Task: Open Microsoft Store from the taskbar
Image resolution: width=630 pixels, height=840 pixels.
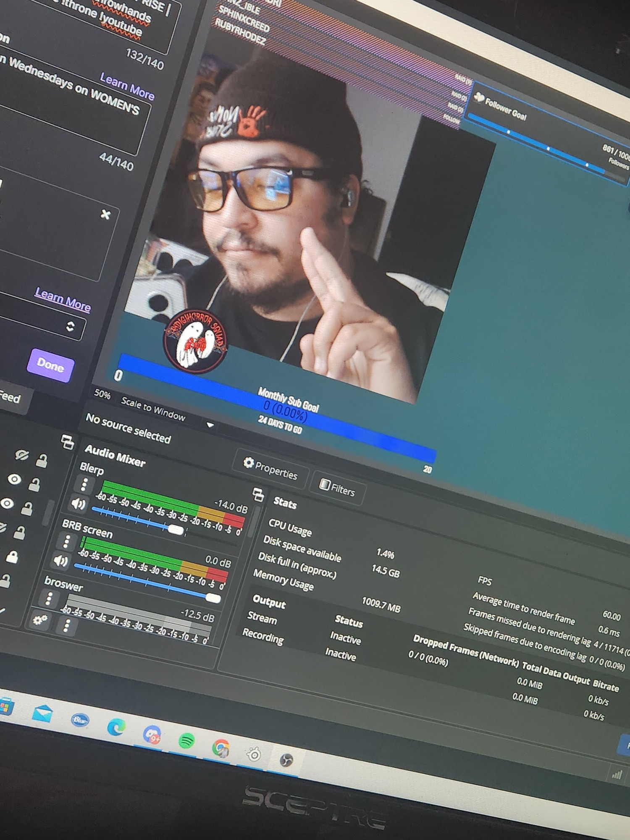Action: pos(5,707)
